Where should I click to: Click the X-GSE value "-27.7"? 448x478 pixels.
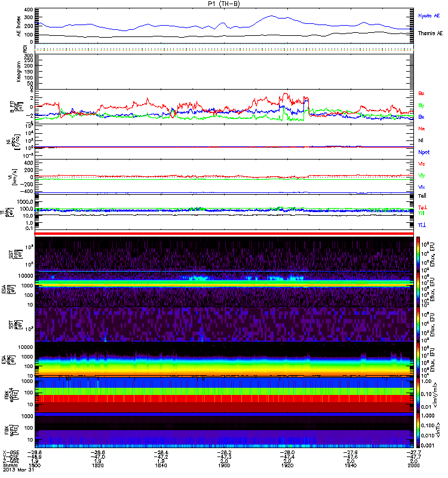(x=413, y=453)
